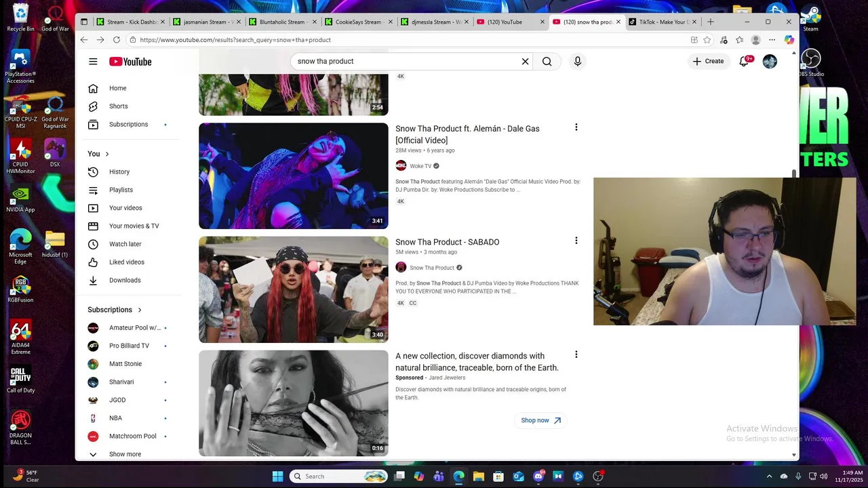The height and width of the screenshot is (488, 868).
Task: Open Subscriptions in the sidebar
Action: [x=129, y=125]
